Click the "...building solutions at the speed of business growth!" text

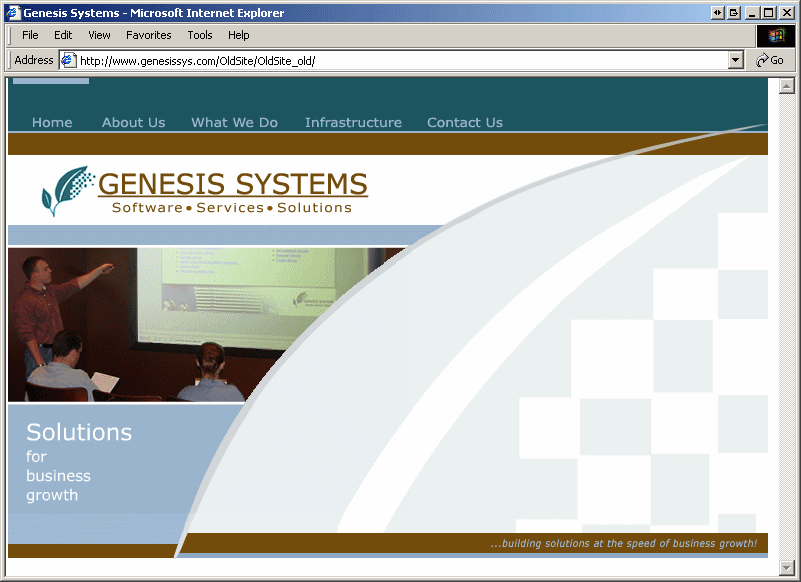pos(624,543)
